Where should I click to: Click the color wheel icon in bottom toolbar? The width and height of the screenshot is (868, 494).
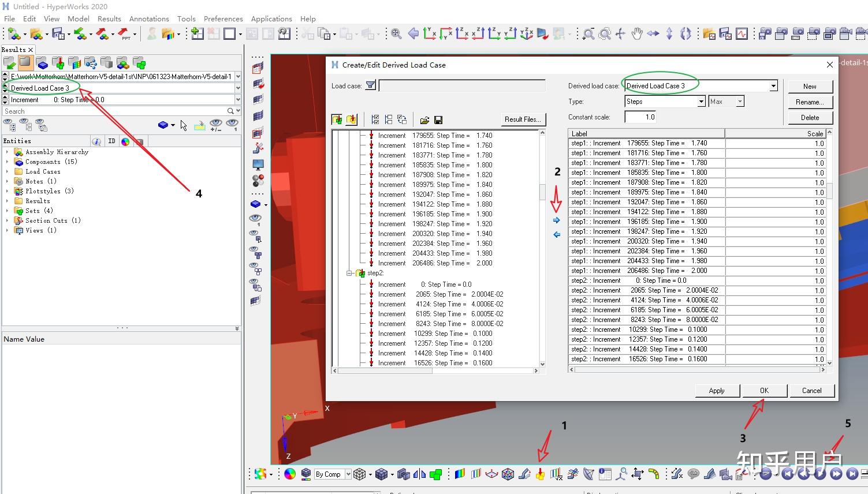pos(290,474)
